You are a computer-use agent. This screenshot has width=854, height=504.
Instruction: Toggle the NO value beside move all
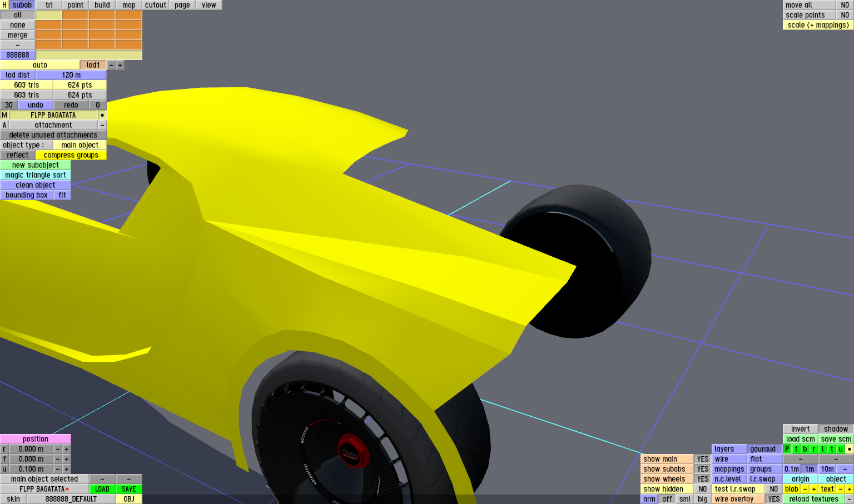(x=845, y=5)
